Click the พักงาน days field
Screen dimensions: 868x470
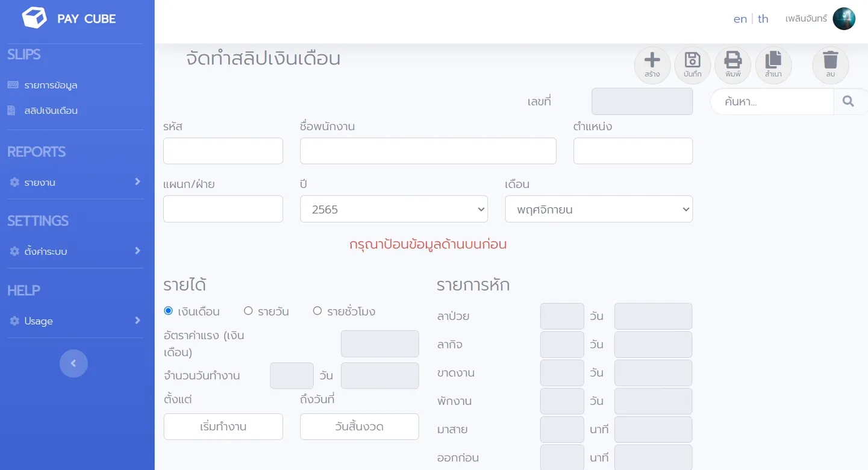pyautogui.click(x=562, y=401)
